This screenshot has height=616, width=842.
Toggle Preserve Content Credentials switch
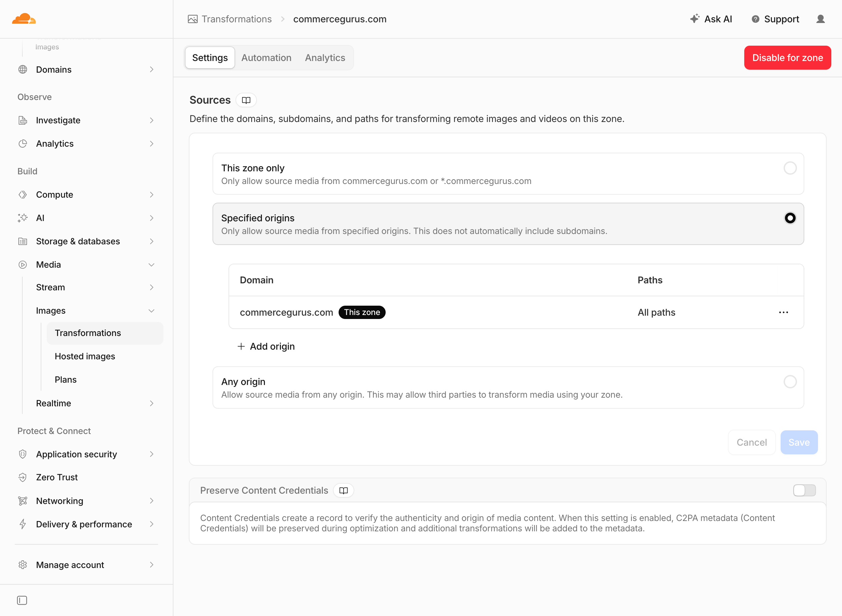804,490
